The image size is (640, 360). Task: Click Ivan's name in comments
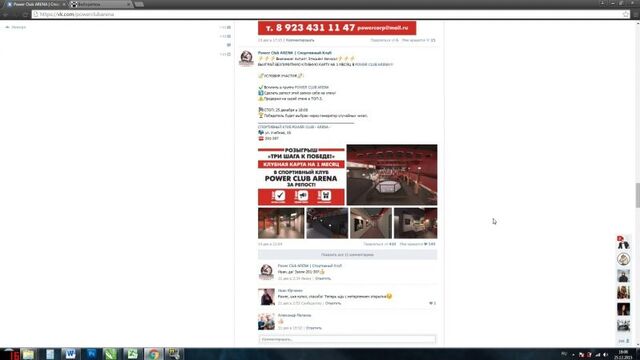click(x=290, y=291)
